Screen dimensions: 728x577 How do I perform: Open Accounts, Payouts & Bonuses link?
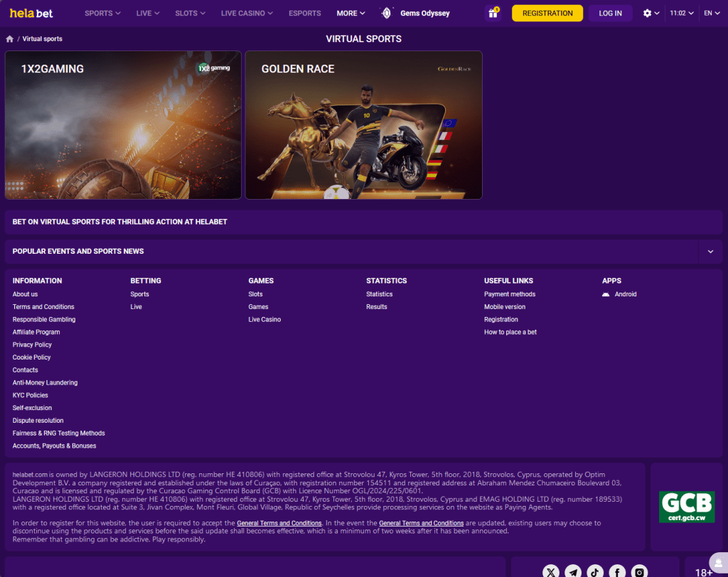[x=54, y=446]
